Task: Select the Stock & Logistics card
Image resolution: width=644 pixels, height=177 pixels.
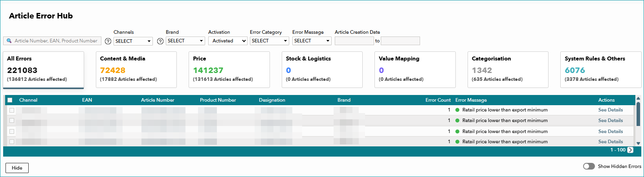Action: tap(322, 69)
